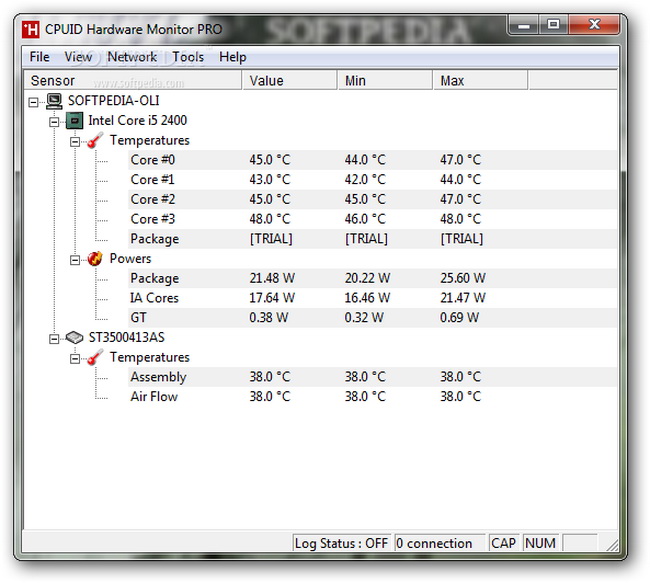This screenshot has width=650, height=583.
Task: Click the Powers group label
Action: point(130,259)
